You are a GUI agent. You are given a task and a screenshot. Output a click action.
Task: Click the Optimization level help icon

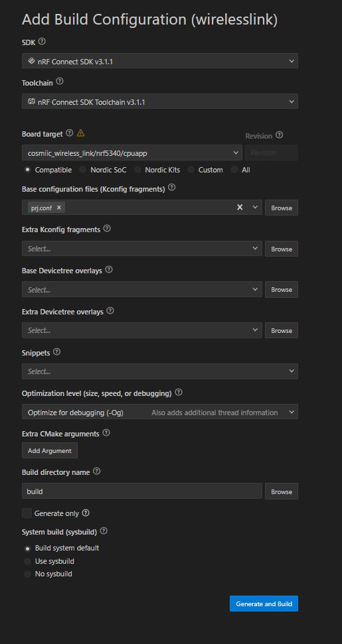coord(179,392)
